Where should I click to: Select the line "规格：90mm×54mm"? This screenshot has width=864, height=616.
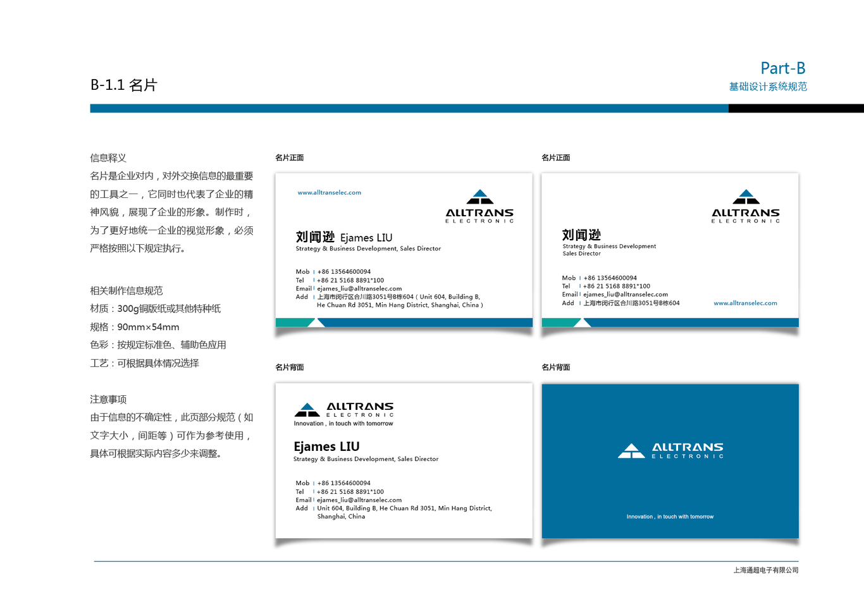pyautogui.click(x=135, y=327)
